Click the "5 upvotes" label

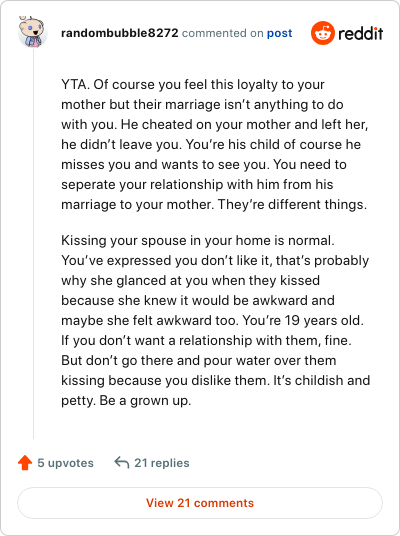click(65, 463)
